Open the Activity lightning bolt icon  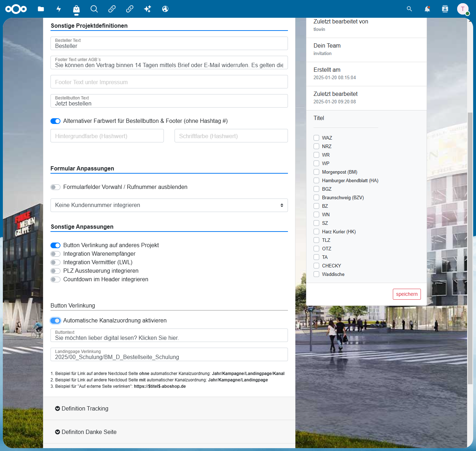point(59,9)
